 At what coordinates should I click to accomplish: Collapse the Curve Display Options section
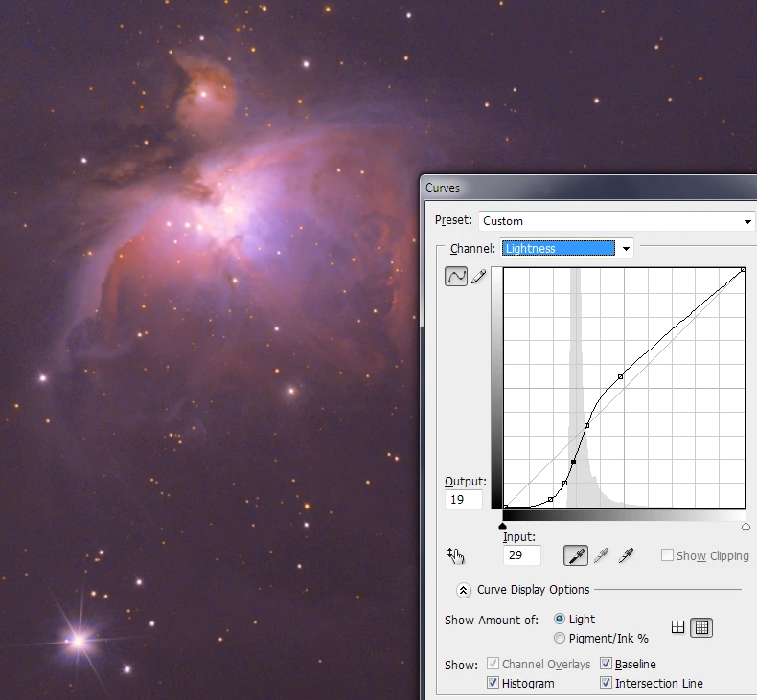pos(464,590)
